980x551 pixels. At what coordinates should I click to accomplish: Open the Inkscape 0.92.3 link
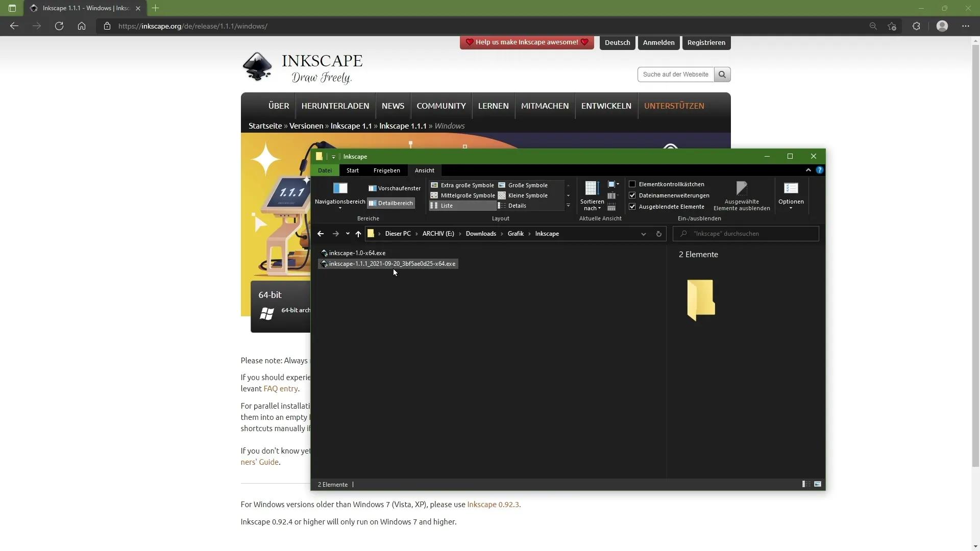493,505
